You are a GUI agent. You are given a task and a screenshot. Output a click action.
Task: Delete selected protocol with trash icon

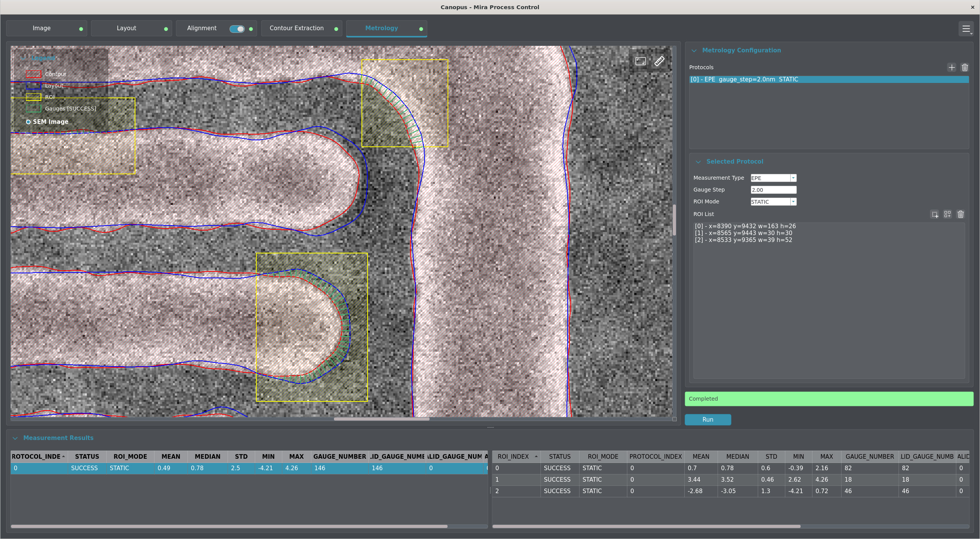click(965, 68)
